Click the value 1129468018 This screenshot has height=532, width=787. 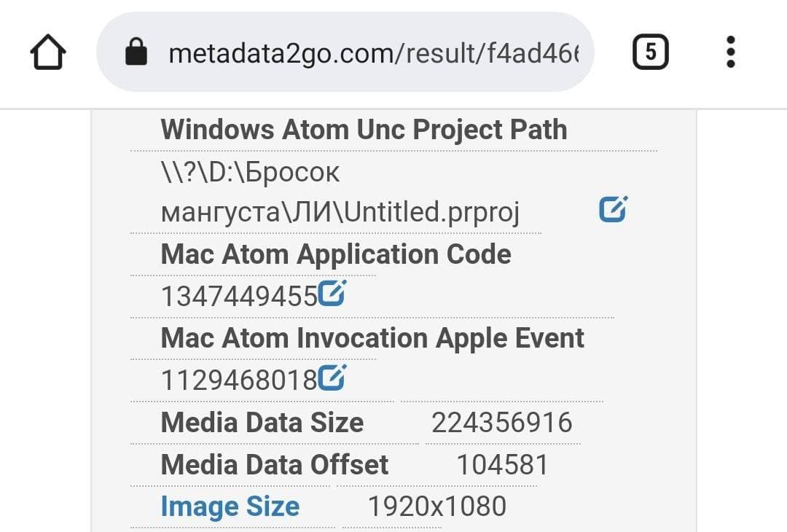238,380
